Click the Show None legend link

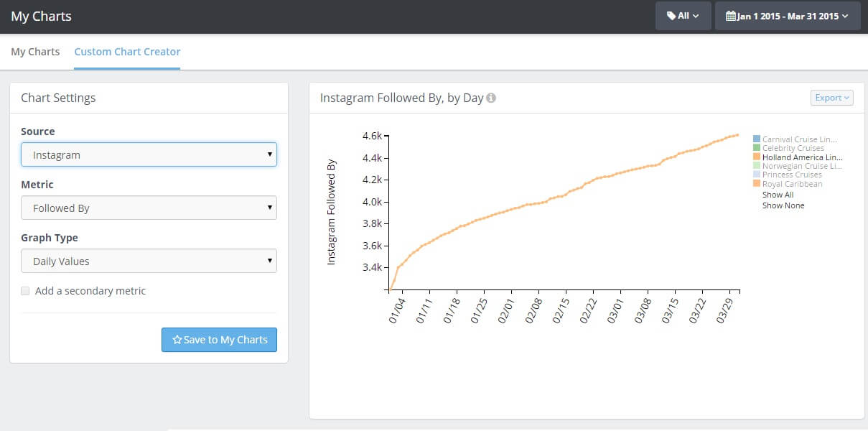pyautogui.click(x=783, y=205)
